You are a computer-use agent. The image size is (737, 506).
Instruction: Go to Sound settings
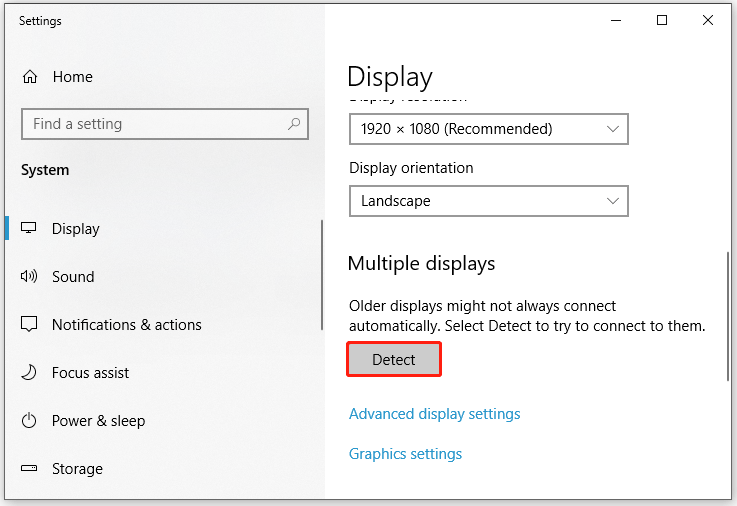[x=164, y=276]
